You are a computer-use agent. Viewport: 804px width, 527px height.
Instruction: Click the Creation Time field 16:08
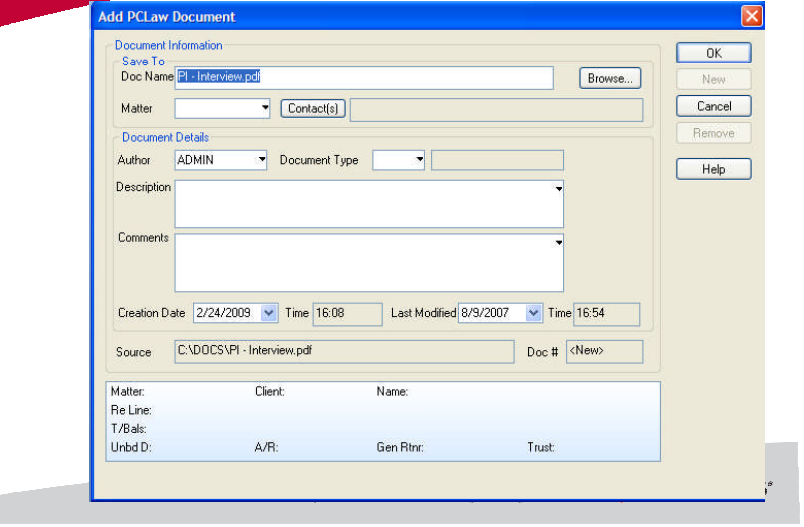347,314
